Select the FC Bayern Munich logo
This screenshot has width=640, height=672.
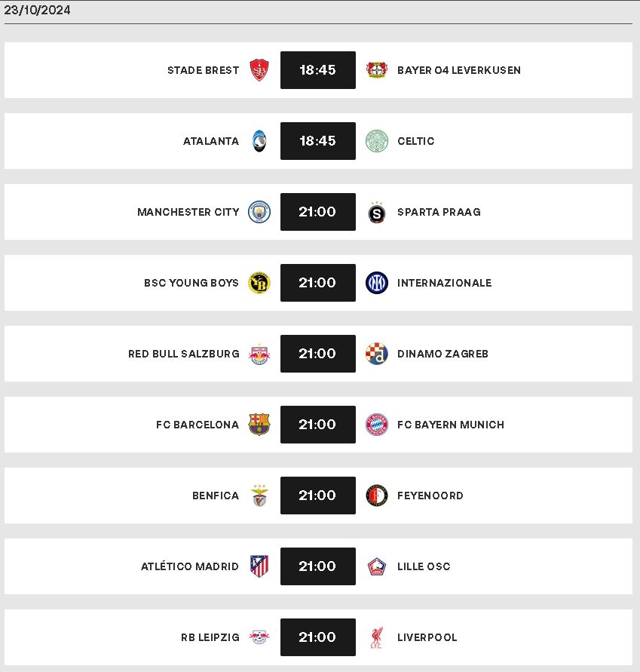click(377, 425)
